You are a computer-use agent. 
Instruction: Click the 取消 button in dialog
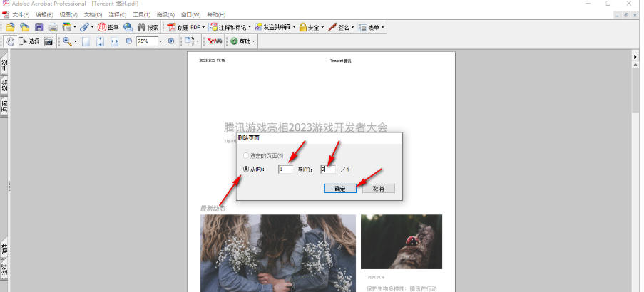coord(378,189)
